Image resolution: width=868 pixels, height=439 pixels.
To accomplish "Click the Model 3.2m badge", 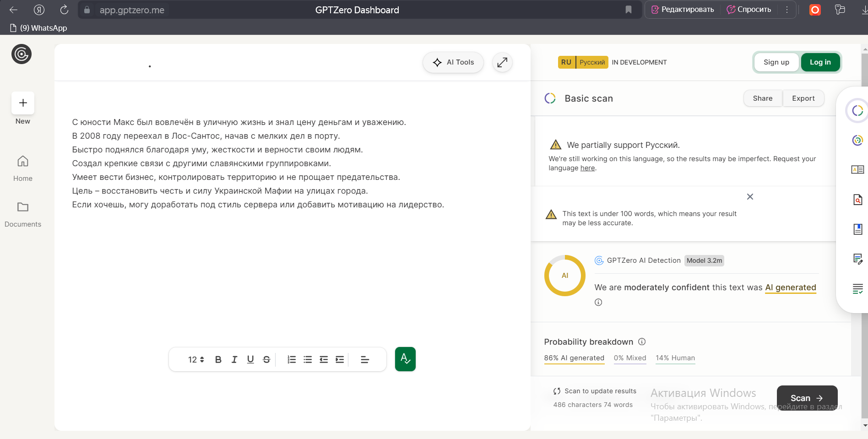I will click(704, 260).
